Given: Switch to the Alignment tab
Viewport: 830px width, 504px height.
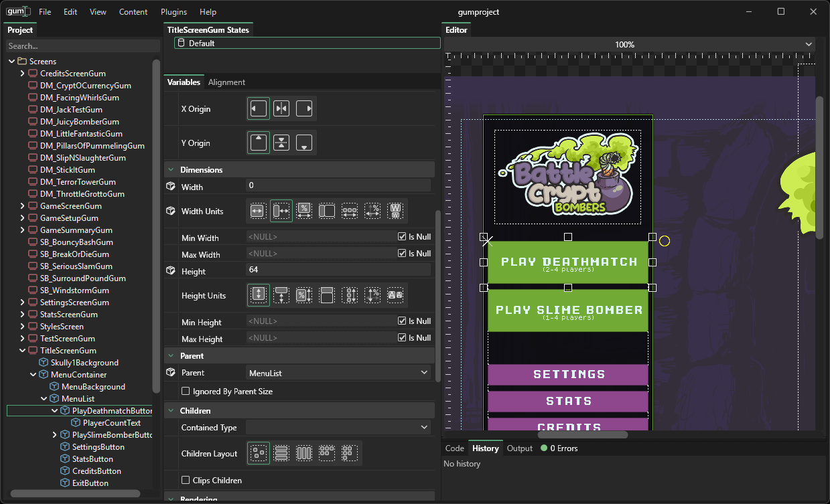Looking at the screenshot, I should click(226, 82).
